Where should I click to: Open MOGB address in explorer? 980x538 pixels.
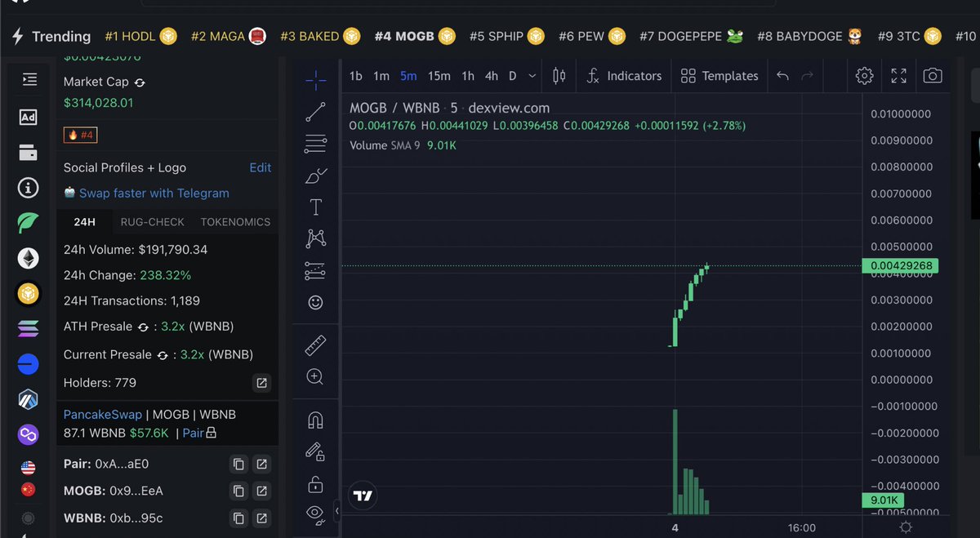pos(261,491)
